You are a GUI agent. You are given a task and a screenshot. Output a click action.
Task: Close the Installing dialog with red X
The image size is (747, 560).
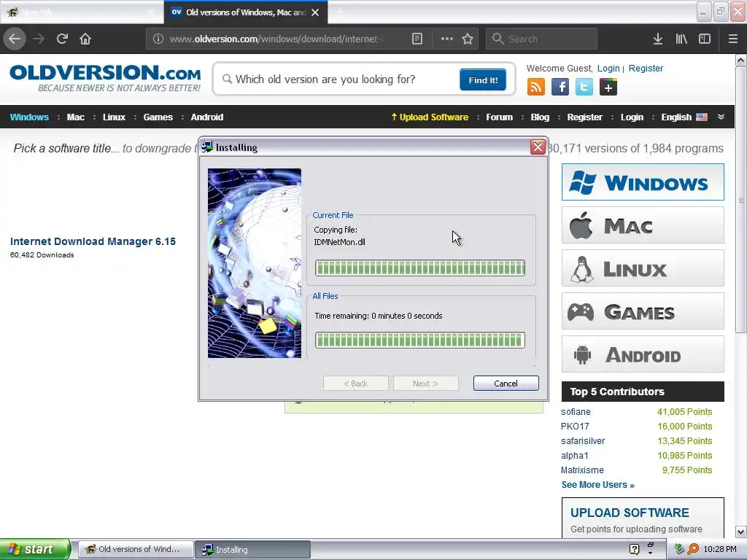coord(538,147)
